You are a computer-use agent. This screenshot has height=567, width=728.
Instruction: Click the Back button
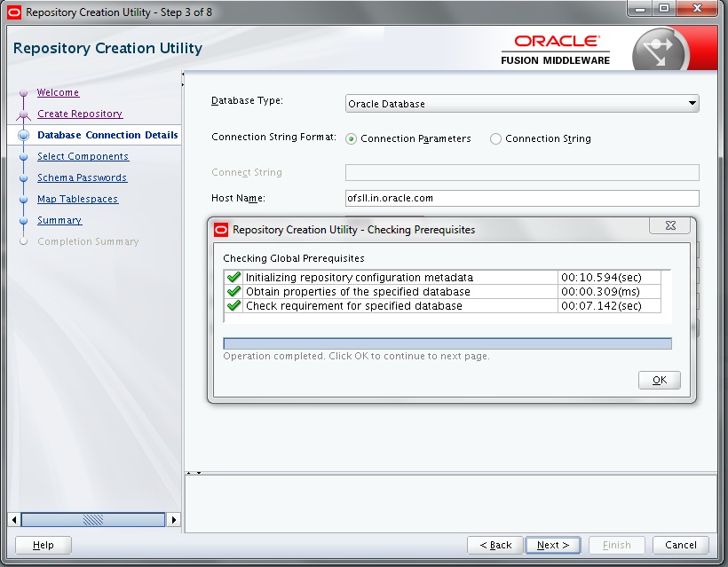pos(495,545)
